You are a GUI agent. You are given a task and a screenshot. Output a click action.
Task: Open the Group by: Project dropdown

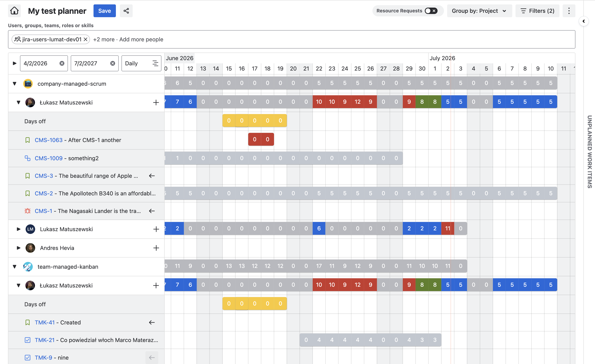[479, 11]
